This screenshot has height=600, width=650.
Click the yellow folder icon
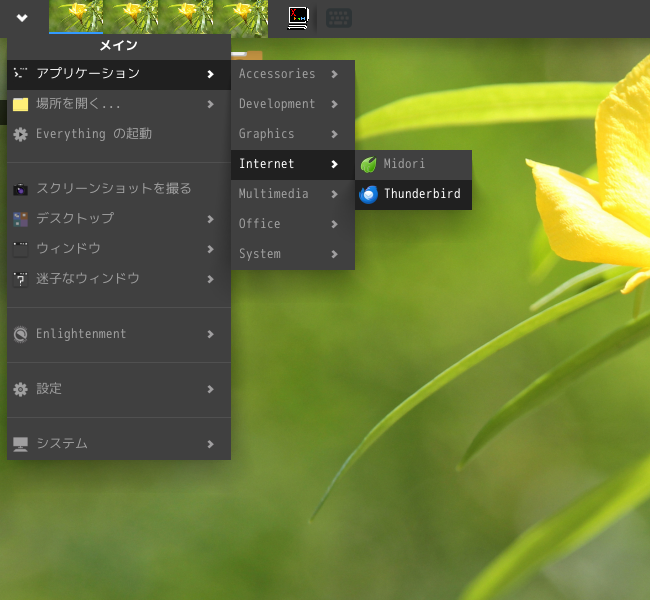click(x=20, y=104)
